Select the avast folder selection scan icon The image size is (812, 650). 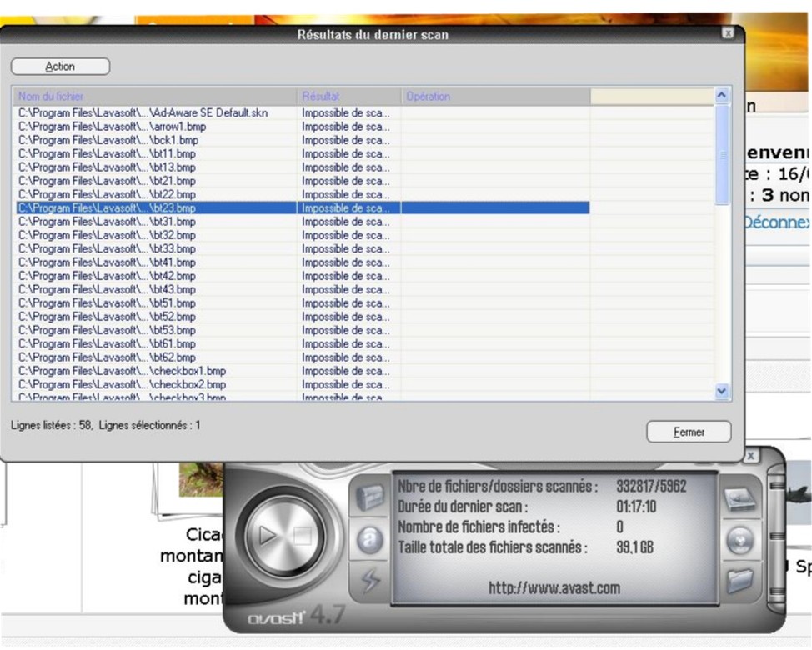pos(739,581)
